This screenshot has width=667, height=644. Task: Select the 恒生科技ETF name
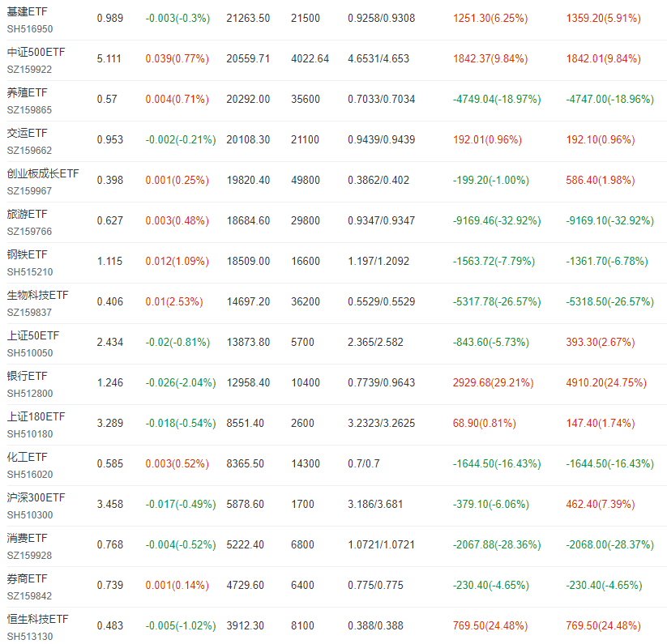(x=38, y=619)
